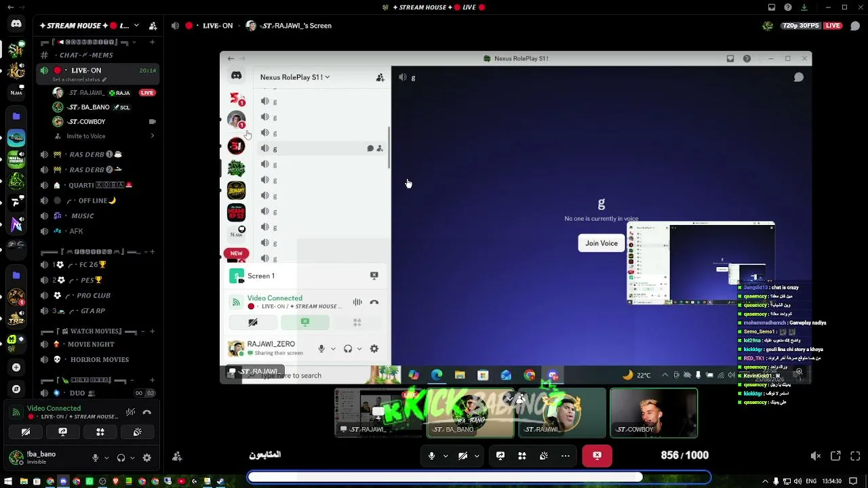
Task: Open stream quality 720p 30FPS options
Action: click(x=801, y=26)
